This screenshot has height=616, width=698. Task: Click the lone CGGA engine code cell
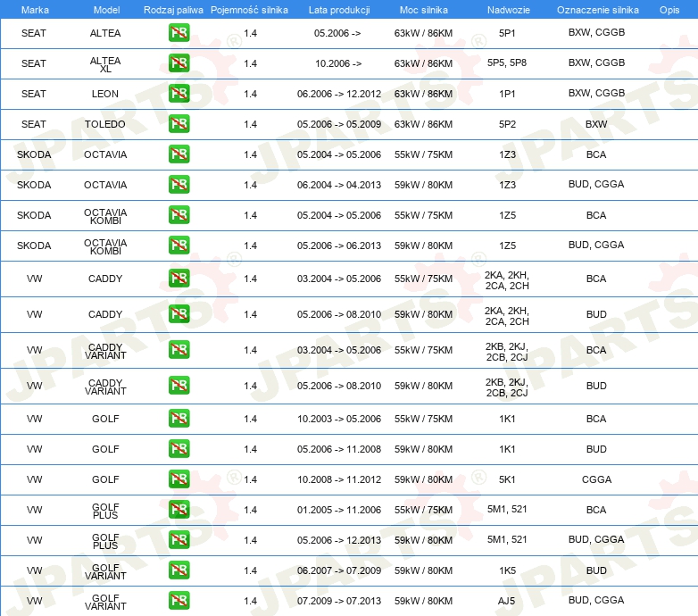pyautogui.click(x=596, y=479)
